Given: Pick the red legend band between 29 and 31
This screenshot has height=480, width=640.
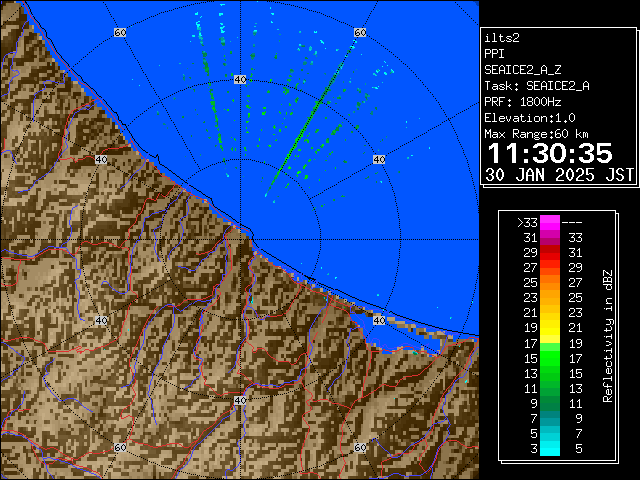Looking at the screenshot, I should pyautogui.click(x=550, y=253).
